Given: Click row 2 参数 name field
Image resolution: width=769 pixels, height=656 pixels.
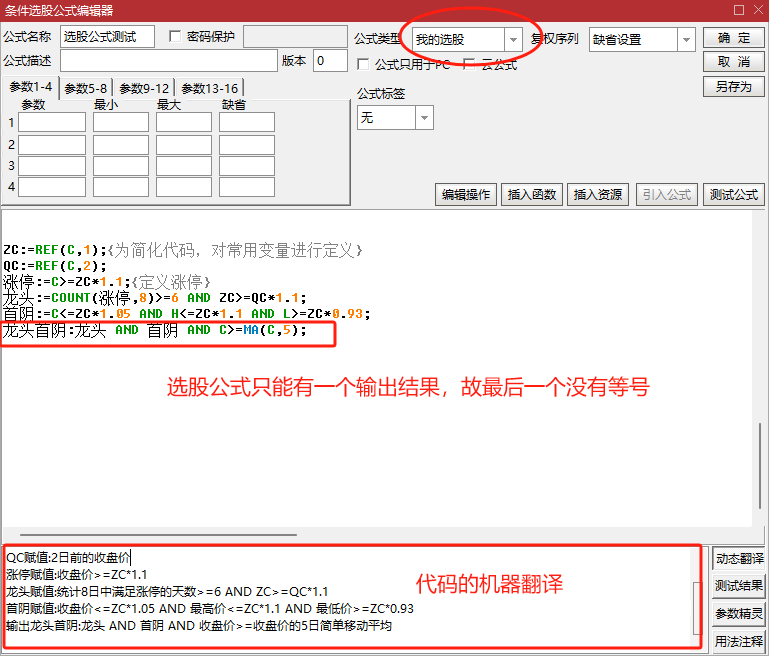Looking at the screenshot, I should pyautogui.click(x=52, y=145).
